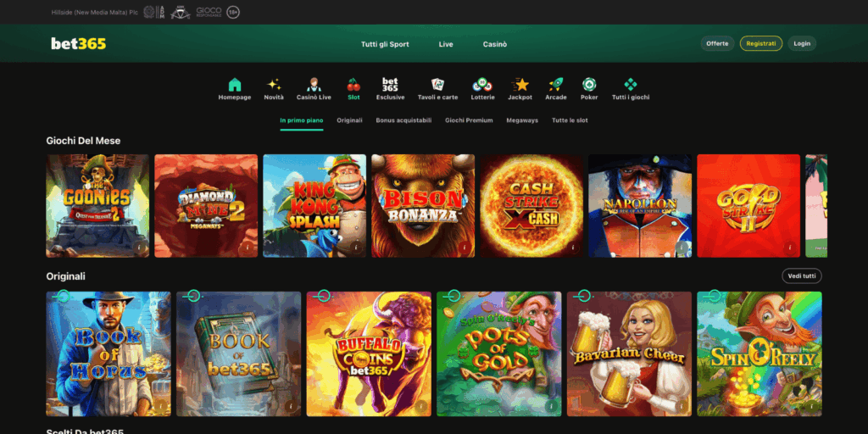Click the Registrati button
The image size is (868, 434).
point(761,43)
